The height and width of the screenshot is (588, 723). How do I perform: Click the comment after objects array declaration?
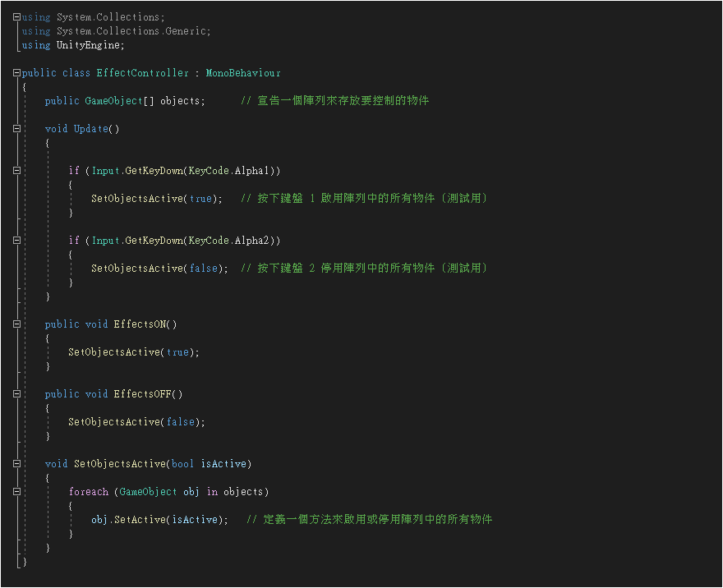pos(334,101)
